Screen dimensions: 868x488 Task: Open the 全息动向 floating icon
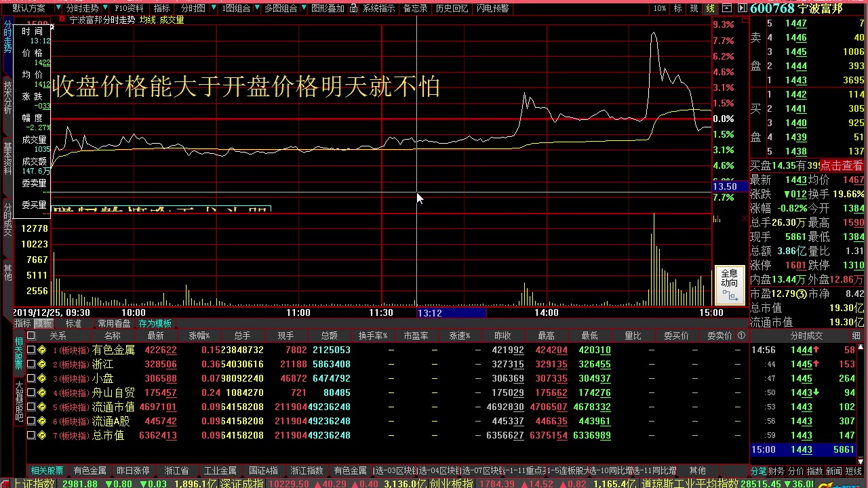pyautogui.click(x=730, y=285)
